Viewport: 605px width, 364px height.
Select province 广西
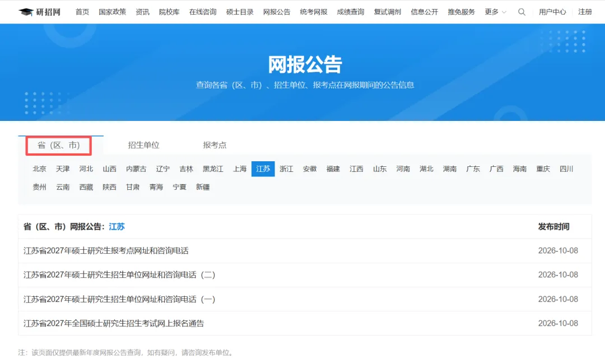[496, 169]
